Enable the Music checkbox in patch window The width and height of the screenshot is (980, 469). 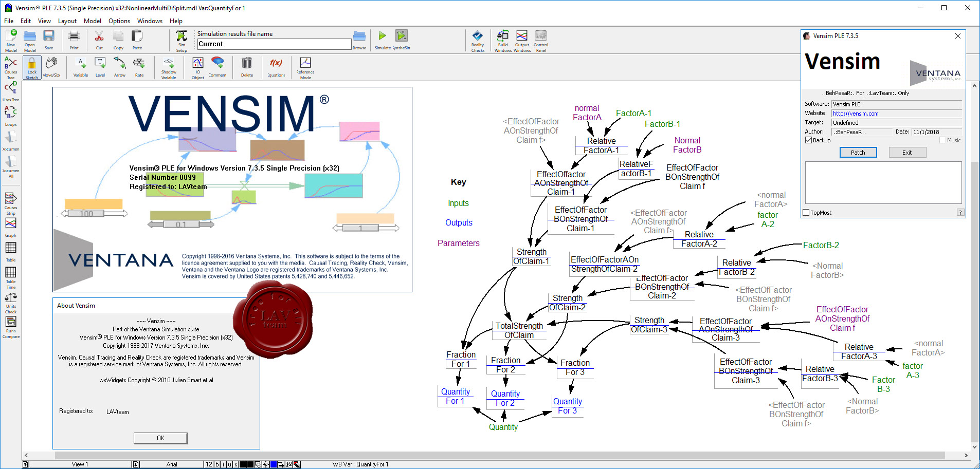pyautogui.click(x=942, y=140)
